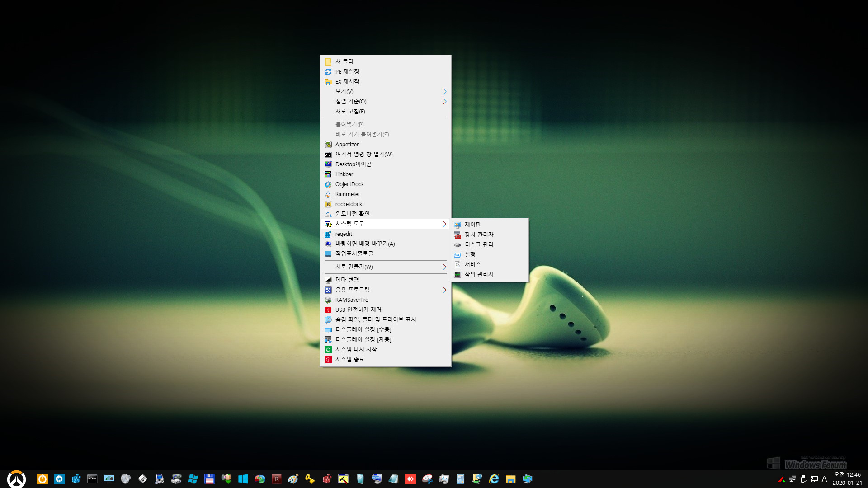Click the speaker icon in the taskbar
Image resolution: width=868 pixels, height=488 pixels.
tap(126, 479)
